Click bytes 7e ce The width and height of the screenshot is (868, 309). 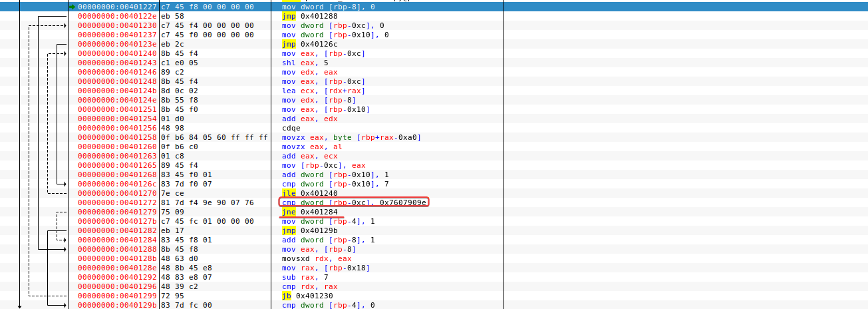[172, 193]
